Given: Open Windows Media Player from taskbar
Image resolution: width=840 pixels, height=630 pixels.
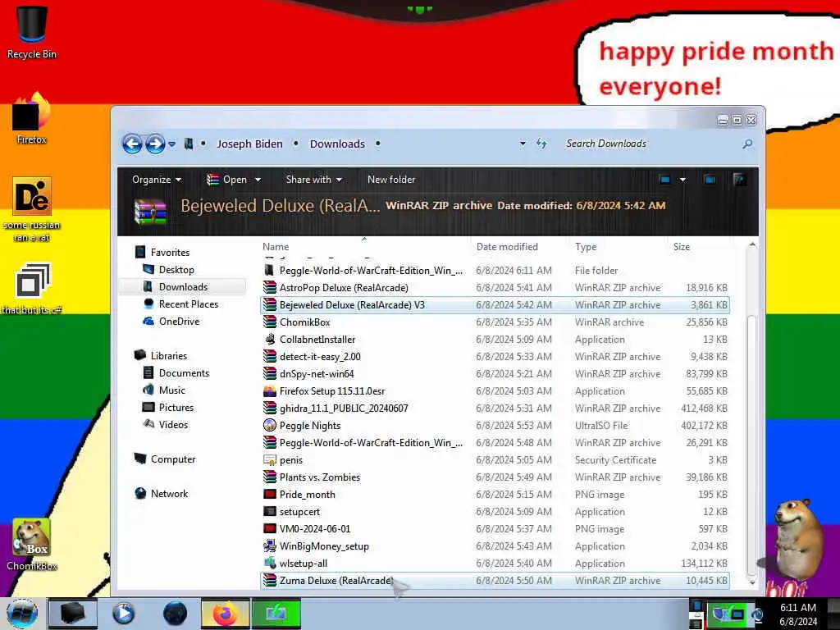Looking at the screenshot, I should (x=123, y=614).
